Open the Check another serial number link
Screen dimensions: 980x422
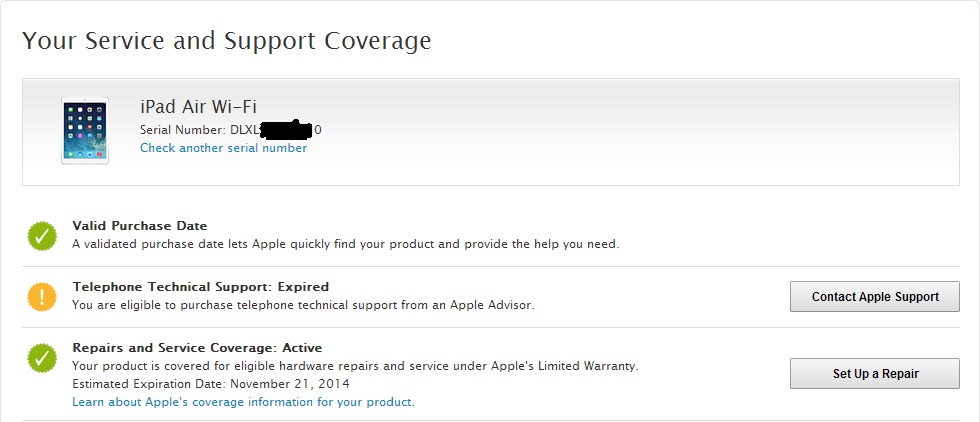pos(223,148)
